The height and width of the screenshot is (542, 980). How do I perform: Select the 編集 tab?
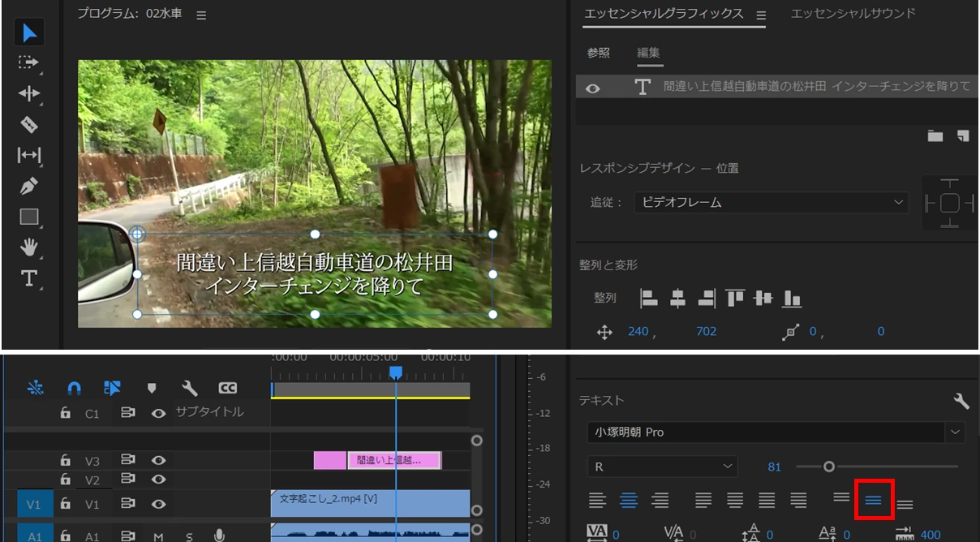[649, 52]
